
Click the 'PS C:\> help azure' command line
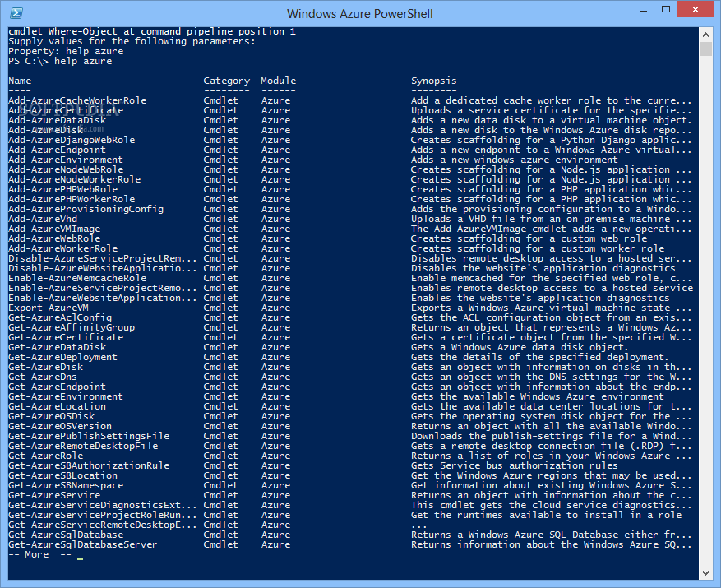[60, 61]
